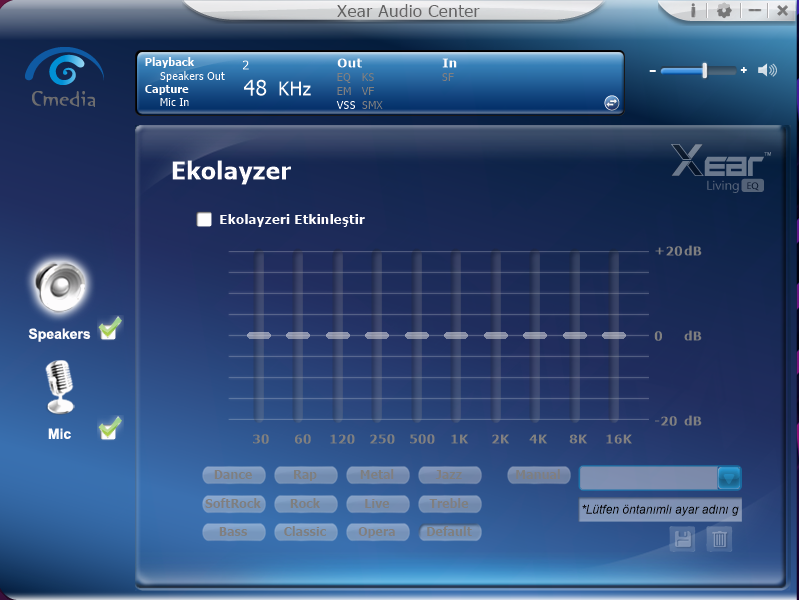
Task: Click the KS indicator under Out
Action: click(x=368, y=77)
